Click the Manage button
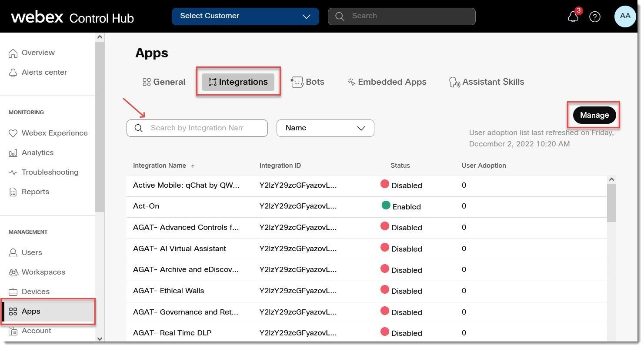The image size is (644, 348). pyautogui.click(x=594, y=115)
